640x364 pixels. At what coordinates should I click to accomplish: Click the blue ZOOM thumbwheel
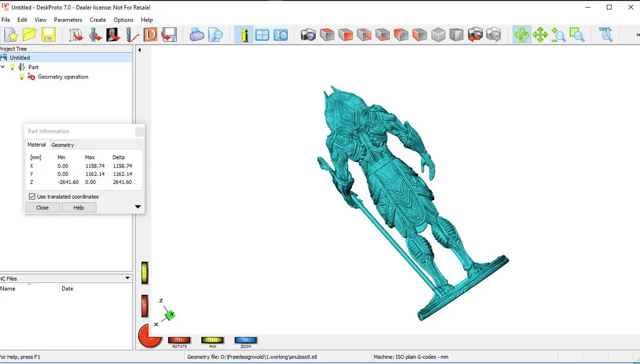pyautogui.click(x=246, y=340)
